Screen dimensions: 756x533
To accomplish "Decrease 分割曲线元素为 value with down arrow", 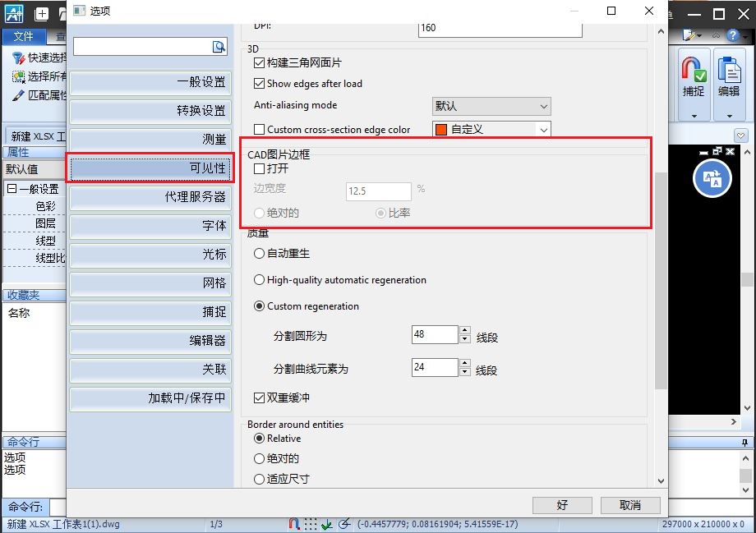I will point(465,371).
